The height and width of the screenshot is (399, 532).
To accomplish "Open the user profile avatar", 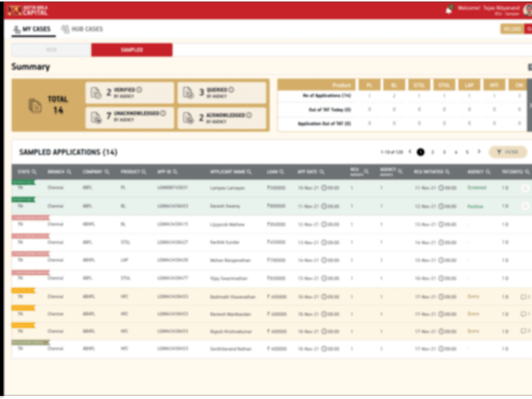I will [528, 10].
